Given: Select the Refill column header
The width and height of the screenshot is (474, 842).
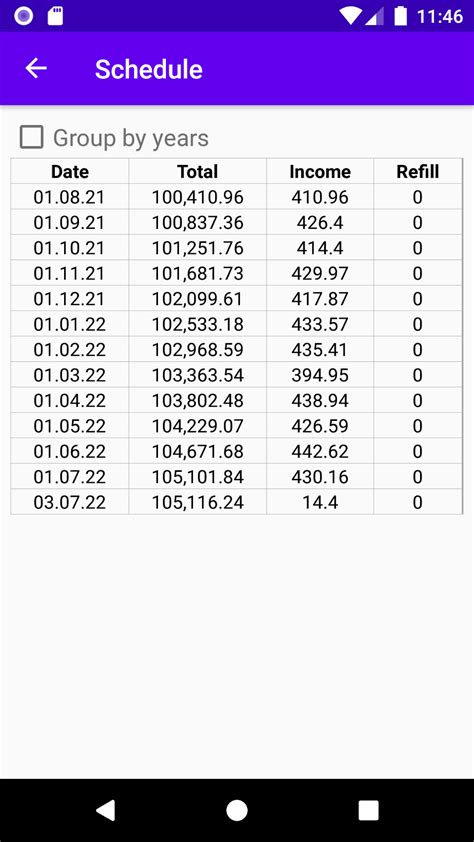Looking at the screenshot, I should [418, 172].
